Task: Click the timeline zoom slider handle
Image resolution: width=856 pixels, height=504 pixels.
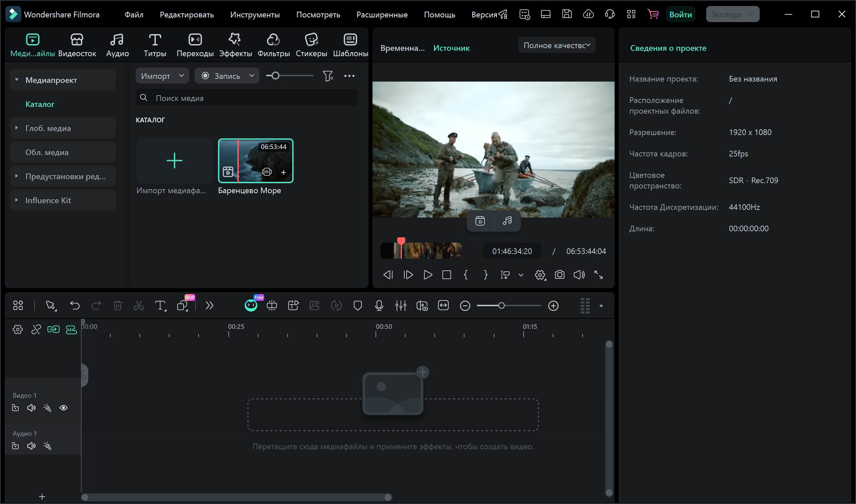Action: [x=501, y=306]
